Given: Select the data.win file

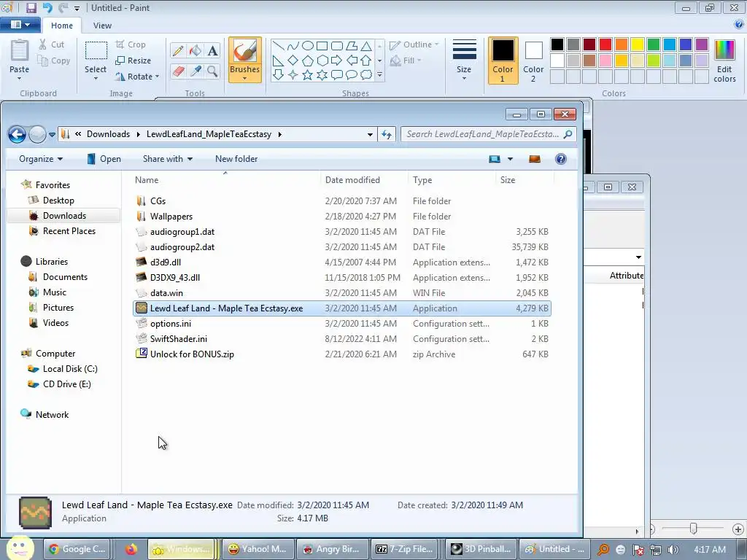Looking at the screenshot, I should (341, 293).
